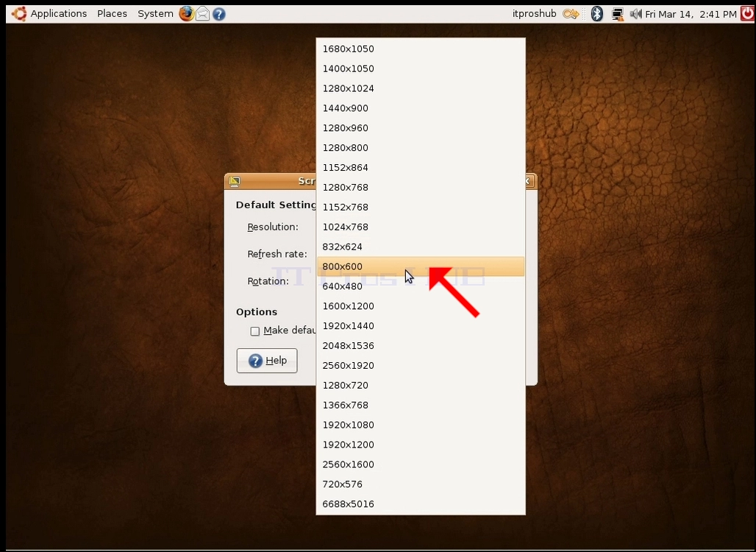Launch Firefox from the top panel

[187, 13]
